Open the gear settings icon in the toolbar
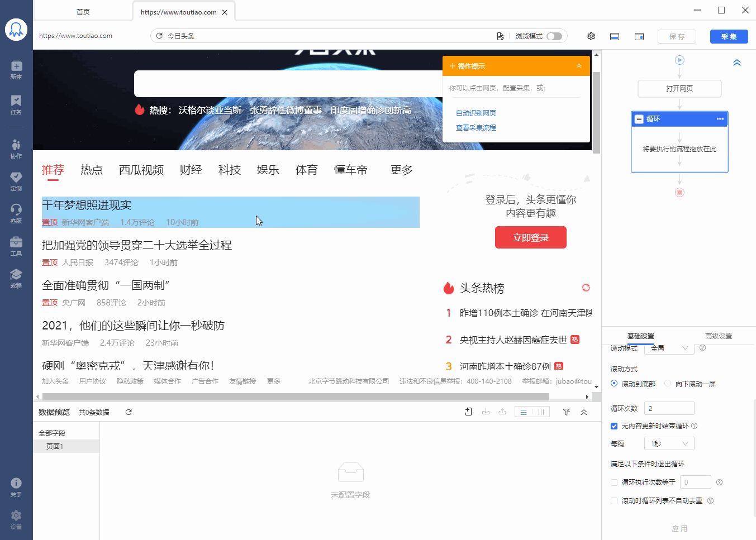This screenshot has height=540, width=756. [591, 36]
